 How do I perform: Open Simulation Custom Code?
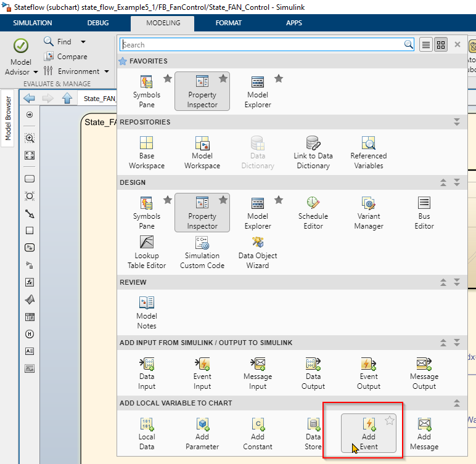click(x=202, y=253)
